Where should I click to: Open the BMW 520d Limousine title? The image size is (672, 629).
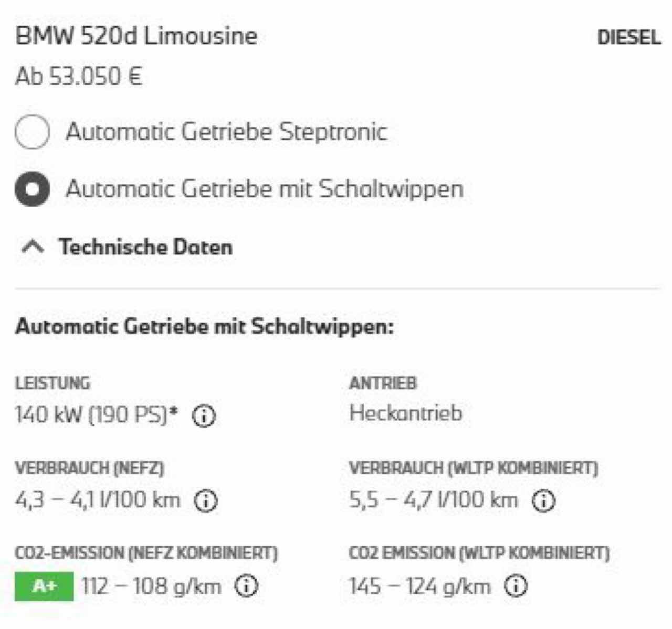(136, 36)
